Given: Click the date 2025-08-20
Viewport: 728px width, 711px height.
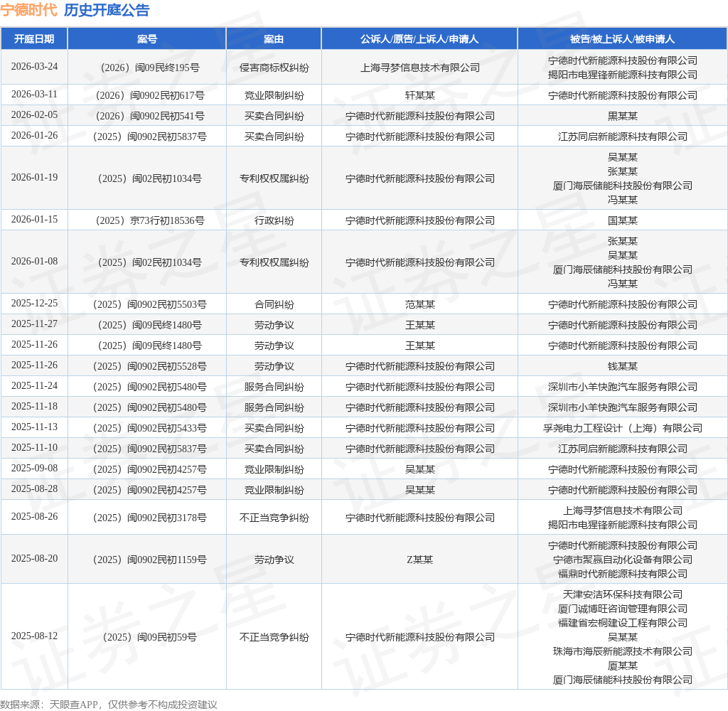Looking at the screenshot, I should click(x=34, y=558).
